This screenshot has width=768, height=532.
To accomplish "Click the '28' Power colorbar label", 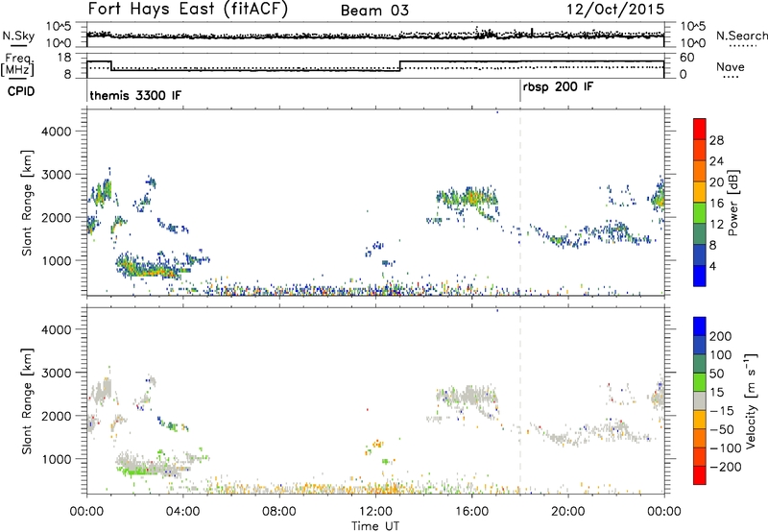I will 716,140.
